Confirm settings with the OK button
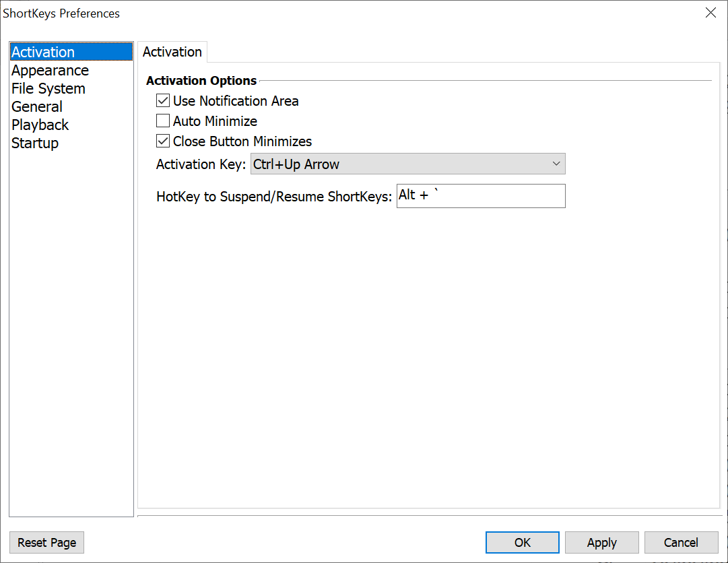Viewport: 728px width, 563px height. tap(522, 543)
